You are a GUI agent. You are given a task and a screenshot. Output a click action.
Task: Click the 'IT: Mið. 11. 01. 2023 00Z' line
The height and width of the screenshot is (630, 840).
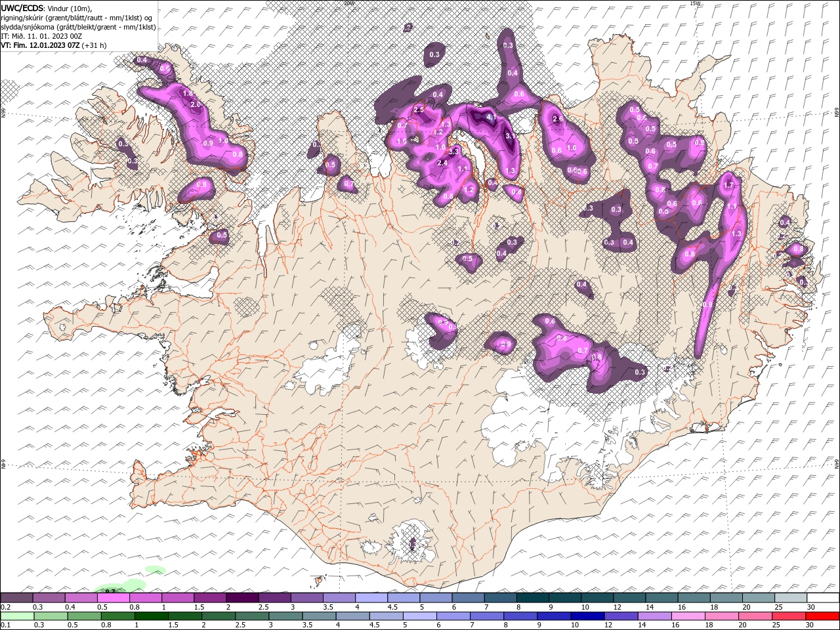point(42,36)
